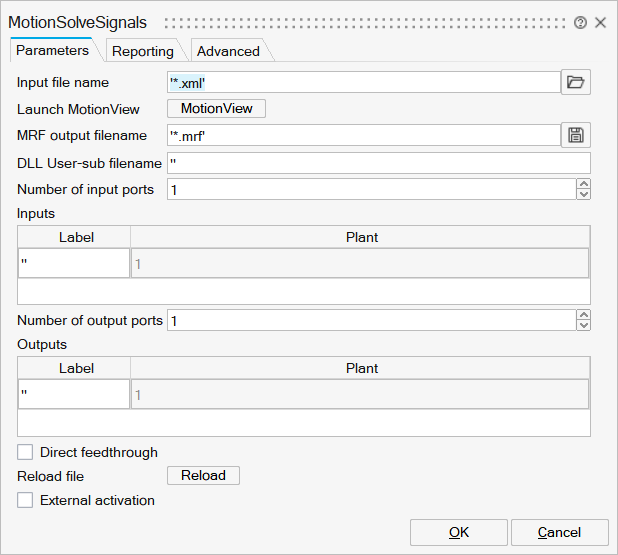Increase number of input ports with up arrow

(x=584, y=184)
